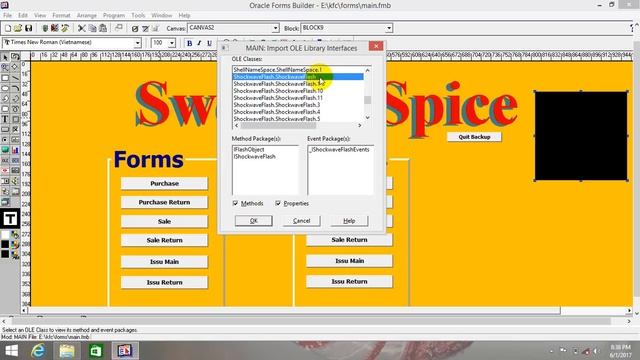Viewport: 640px width, 360px height.
Task: Select IFlashObject method package
Action: click(249, 149)
